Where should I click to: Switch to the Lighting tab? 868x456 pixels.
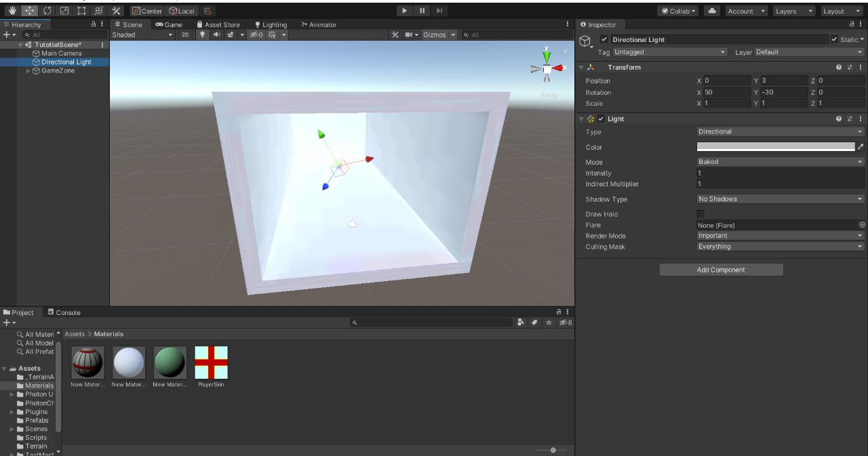(x=271, y=24)
